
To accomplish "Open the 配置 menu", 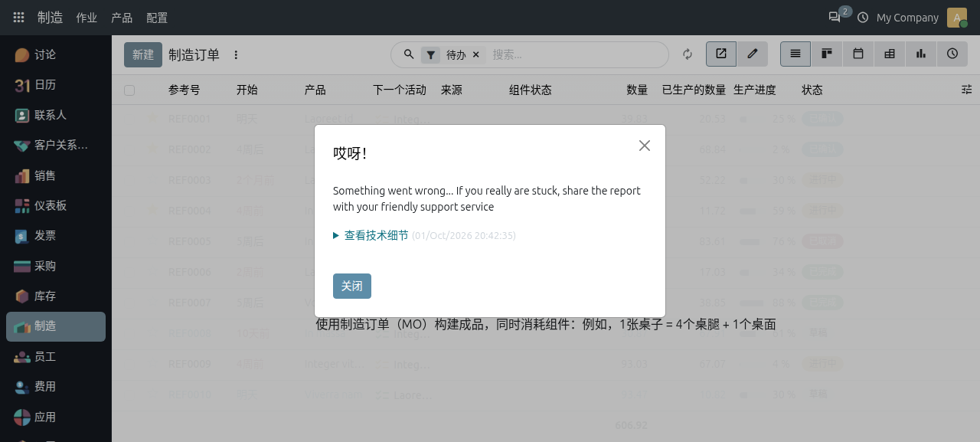I will (x=157, y=18).
